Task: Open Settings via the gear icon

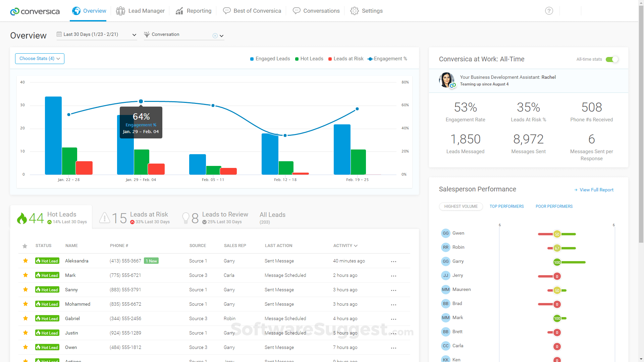Action: pyautogui.click(x=354, y=11)
